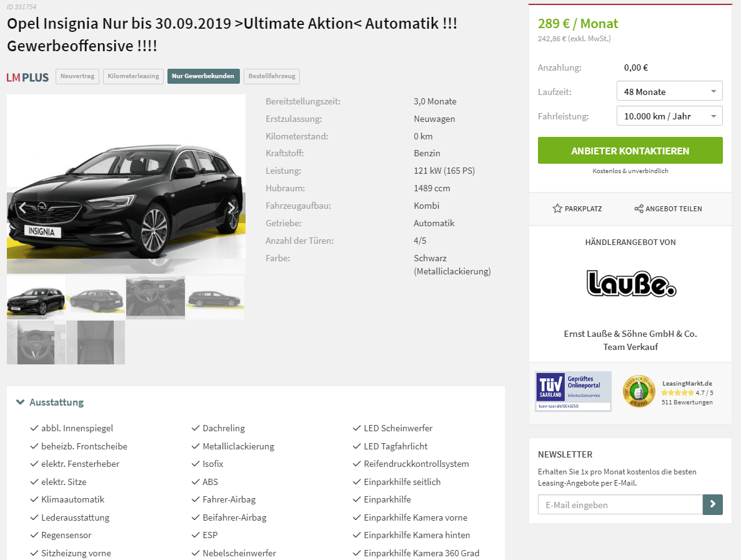Image resolution: width=741 pixels, height=560 pixels.
Task: Select the rear three-quarter view thumbnail
Action: click(x=96, y=297)
